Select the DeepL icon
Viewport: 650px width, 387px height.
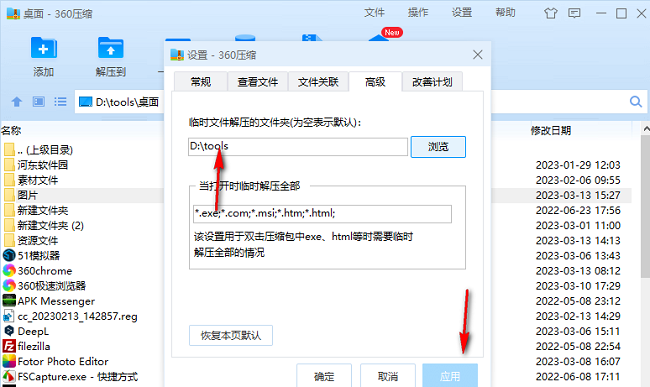point(9,331)
